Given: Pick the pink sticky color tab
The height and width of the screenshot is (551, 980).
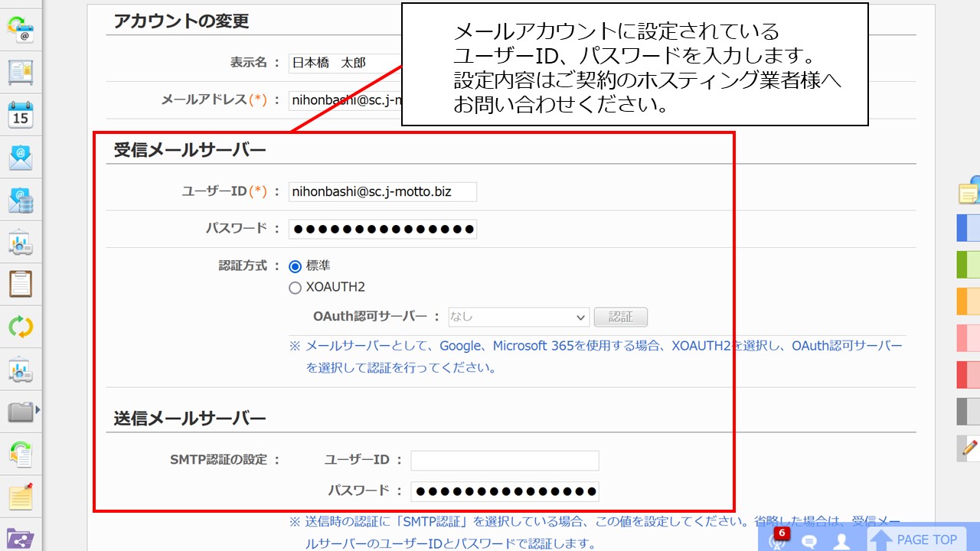Looking at the screenshot, I should point(969,338).
